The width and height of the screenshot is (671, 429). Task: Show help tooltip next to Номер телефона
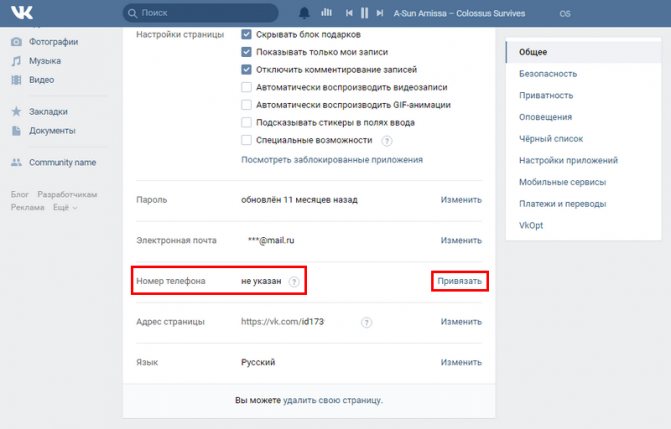294,281
